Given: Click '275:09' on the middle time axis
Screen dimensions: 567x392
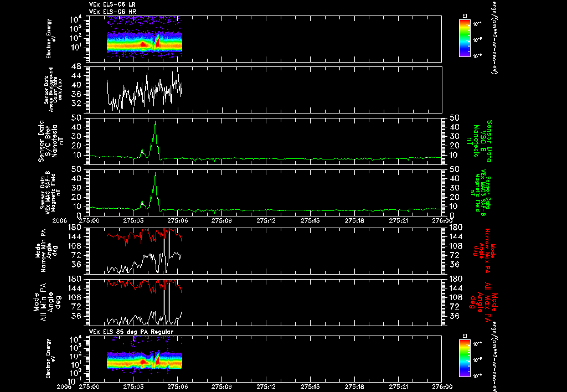Looking at the screenshot, I should pyautogui.click(x=221, y=220).
